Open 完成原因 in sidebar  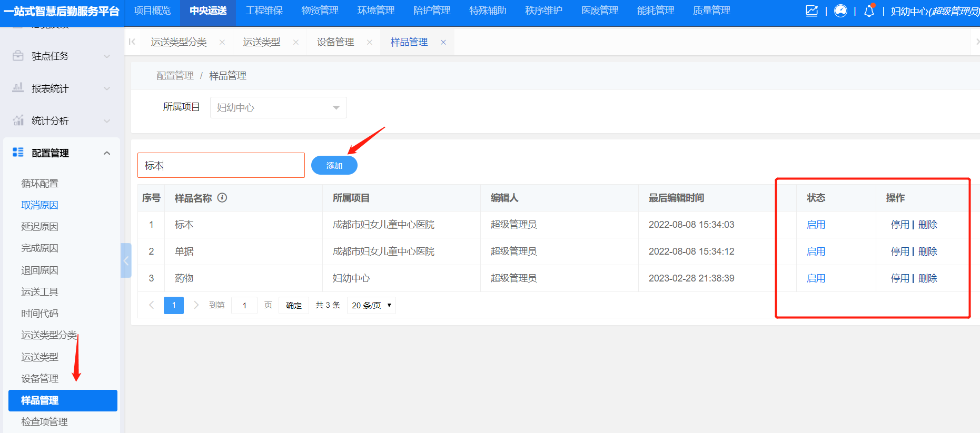[39, 248]
